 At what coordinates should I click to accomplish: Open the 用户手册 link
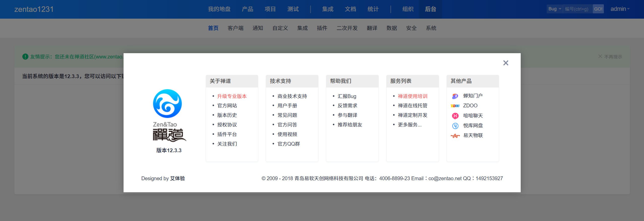(287, 106)
